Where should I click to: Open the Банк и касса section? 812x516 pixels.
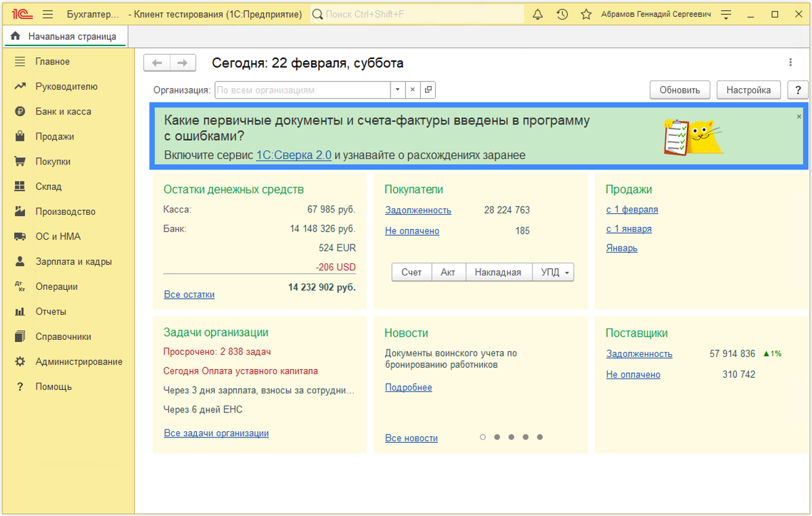tap(64, 112)
